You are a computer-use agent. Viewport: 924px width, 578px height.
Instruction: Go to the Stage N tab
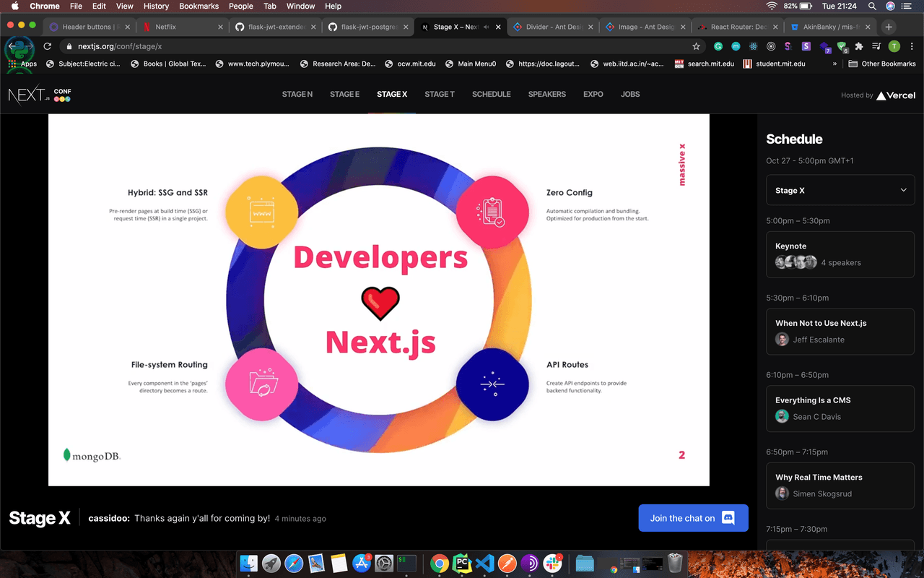(x=297, y=95)
